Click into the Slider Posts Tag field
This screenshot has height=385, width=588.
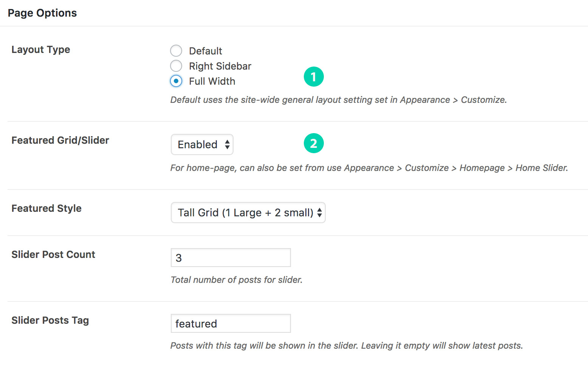[x=231, y=323]
